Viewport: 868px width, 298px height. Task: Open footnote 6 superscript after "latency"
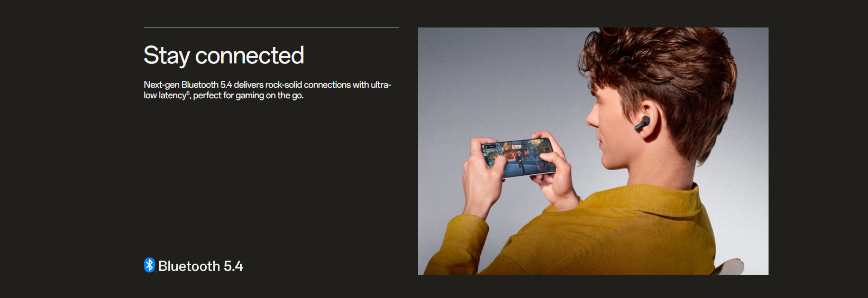[x=188, y=93]
